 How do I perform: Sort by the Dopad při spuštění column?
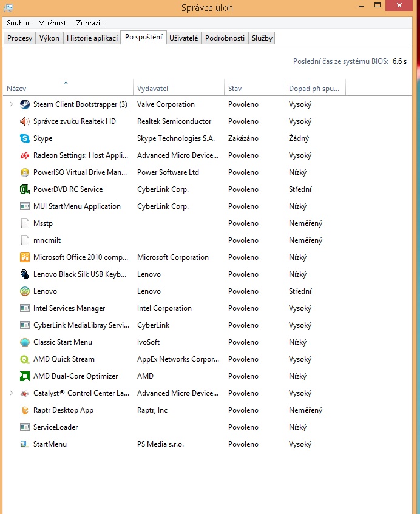click(315, 88)
